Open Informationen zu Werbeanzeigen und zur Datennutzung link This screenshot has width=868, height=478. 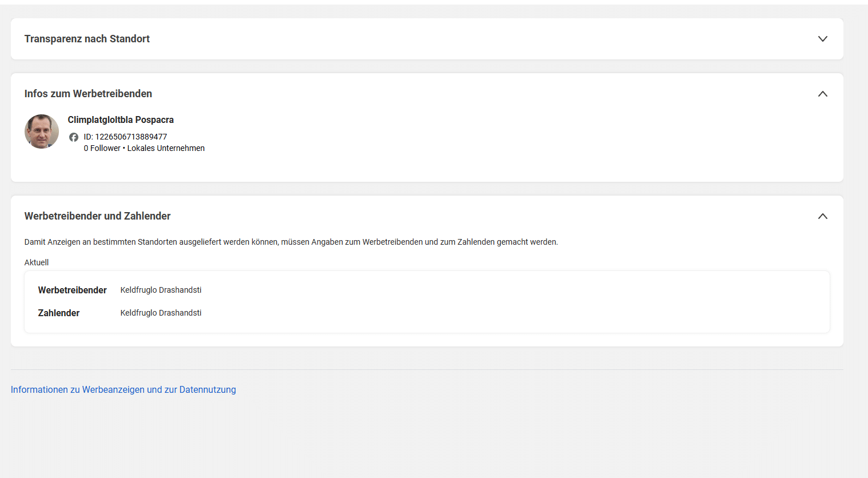[x=124, y=389]
